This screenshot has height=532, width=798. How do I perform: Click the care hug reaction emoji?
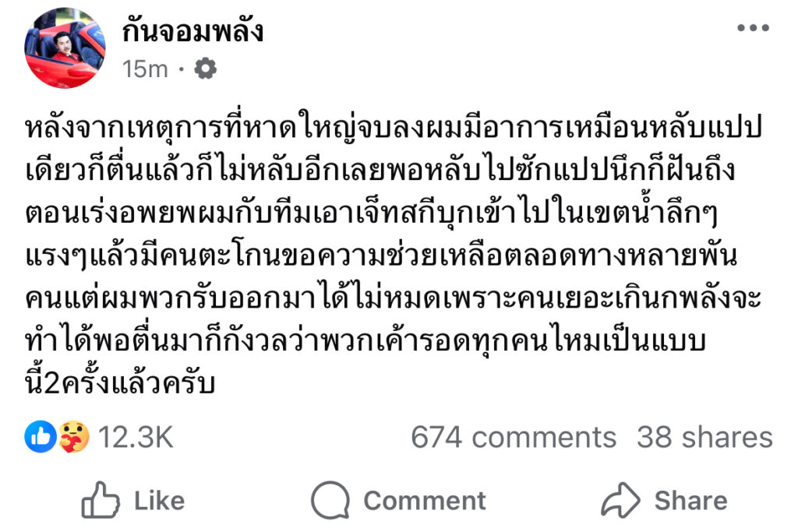coord(73,437)
